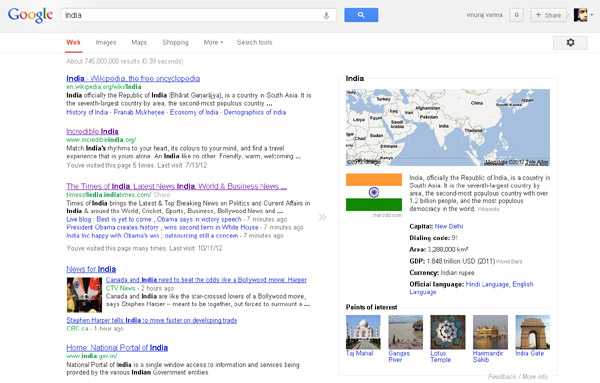Open Home: National Portal of India result
600x383 pixels.
[x=117, y=348]
